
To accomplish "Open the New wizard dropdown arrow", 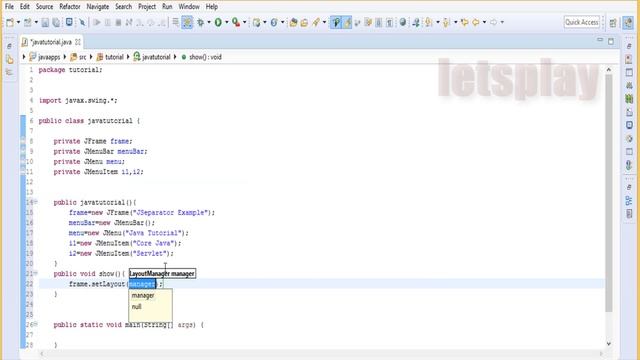I will tap(18, 22).
